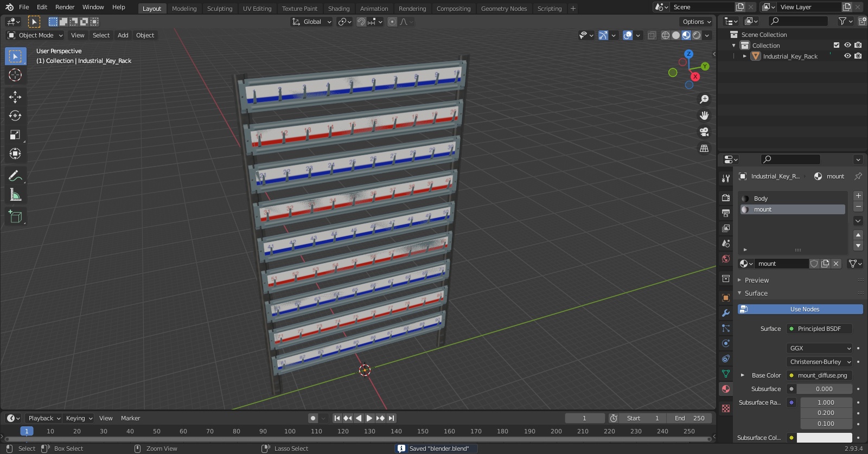
Task: Open Global transform orientation dropdown
Action: (x=312, y=22)
